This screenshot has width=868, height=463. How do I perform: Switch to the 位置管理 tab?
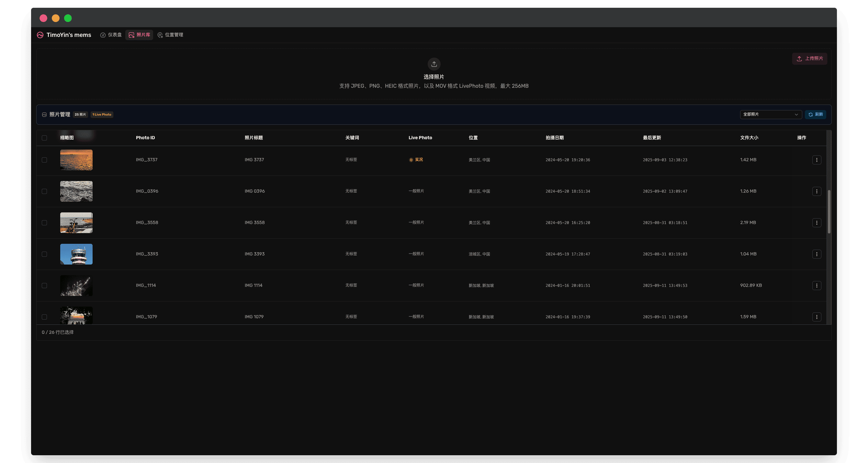click(171, 35)
